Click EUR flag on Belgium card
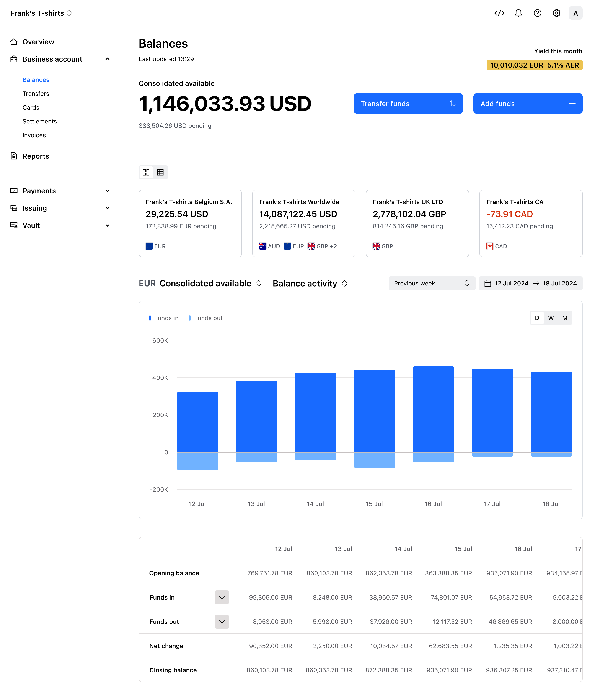Screen dimensions: 600x700 (149, 246)
